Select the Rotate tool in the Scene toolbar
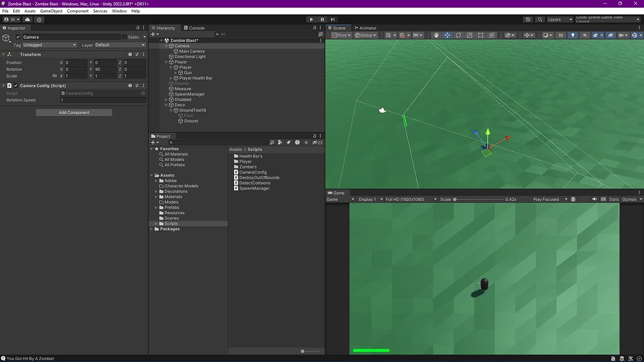 pos(459,35)
